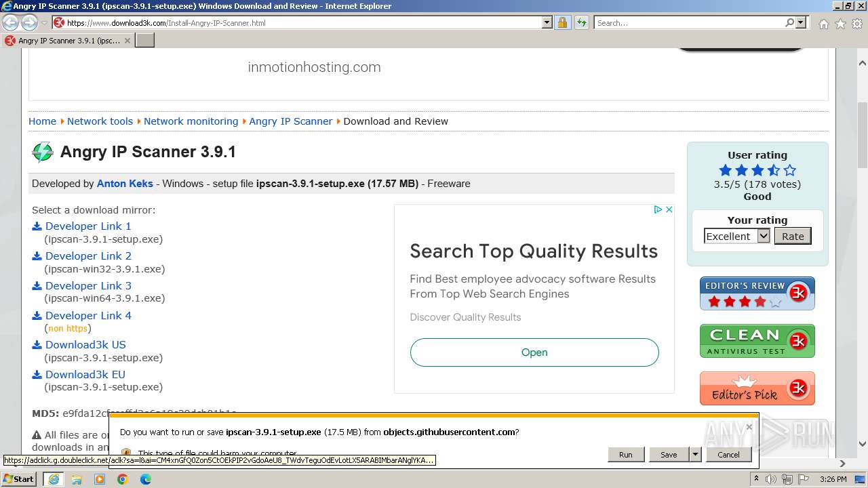Click download icon beside Developer Link 2
This screenshot has width=868, height=488.
[x=37, y=256]
